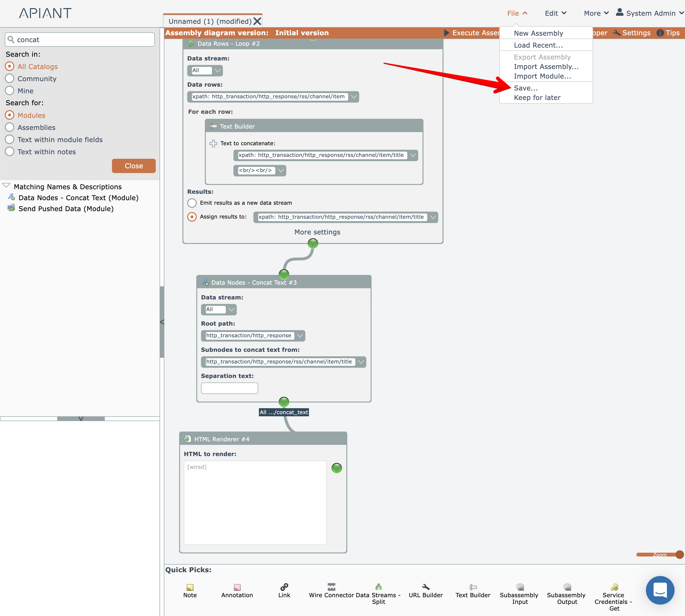Choose Save... from File menu
This screenshot has width=685, height=616.
525,88
